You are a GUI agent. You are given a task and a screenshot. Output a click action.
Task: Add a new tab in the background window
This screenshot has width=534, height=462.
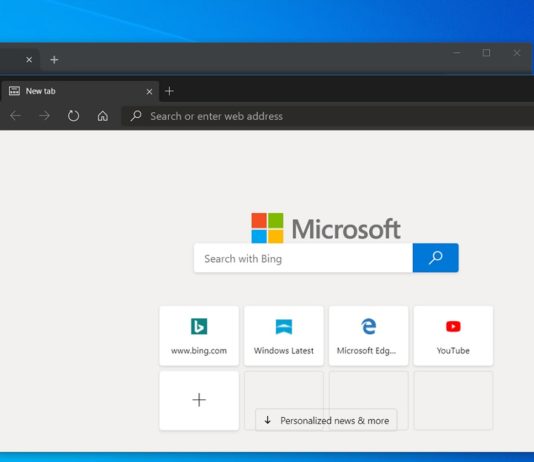point(54,60)
